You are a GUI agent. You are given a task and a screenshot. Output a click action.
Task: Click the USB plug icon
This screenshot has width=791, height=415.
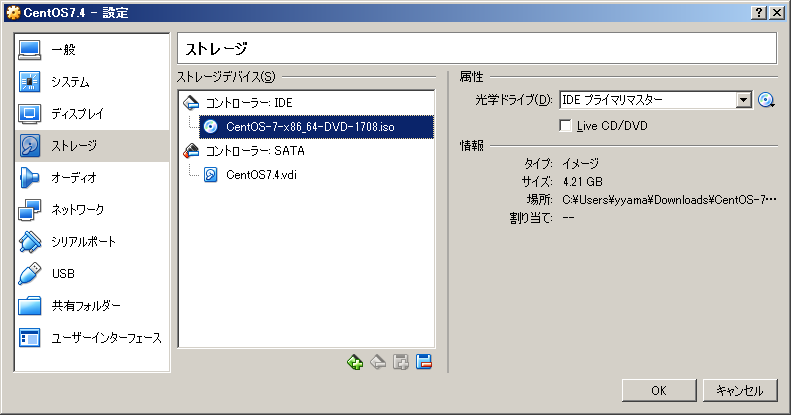point(30,273)
